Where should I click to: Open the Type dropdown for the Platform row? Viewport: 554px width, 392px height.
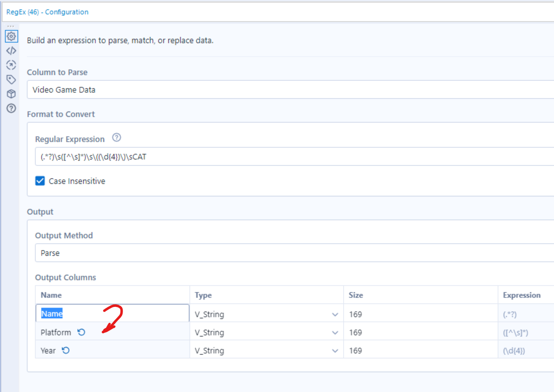click(x=335, y=332)
